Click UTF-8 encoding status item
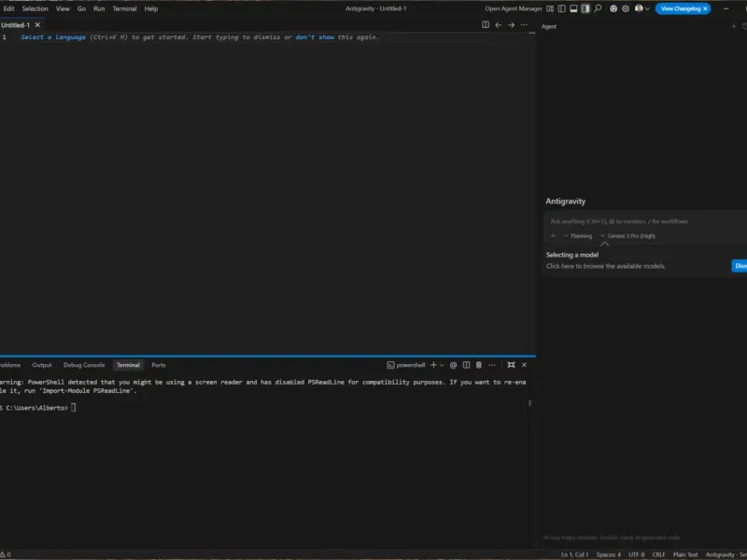Viewport: 747px width, 560px height. click(x=637, y=554)
